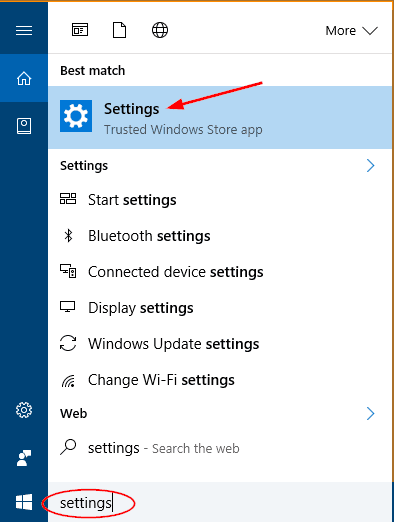
Task: Click the magnifier icon beside web search
Action: (x=68, y=447)
